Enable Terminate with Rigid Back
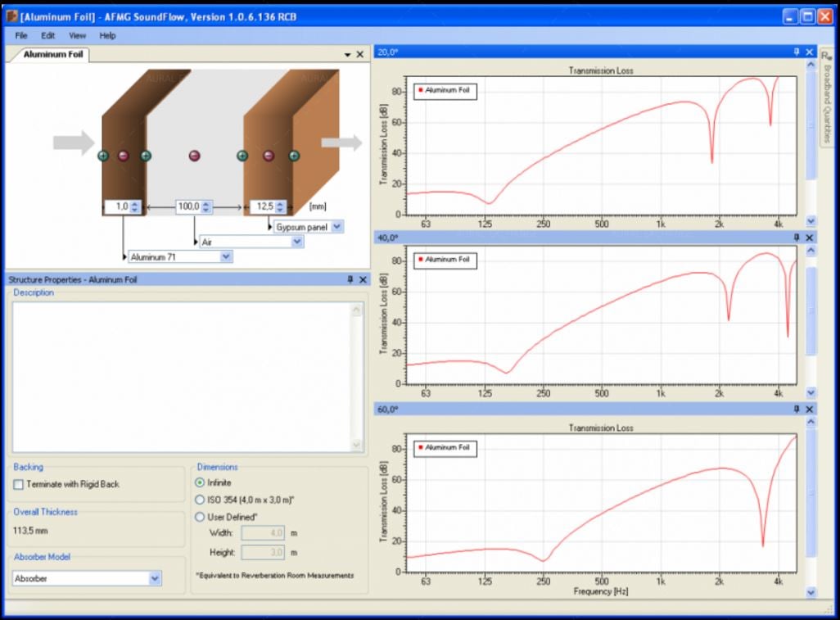This screenshot has width=840, height=620. click(19, 484)
